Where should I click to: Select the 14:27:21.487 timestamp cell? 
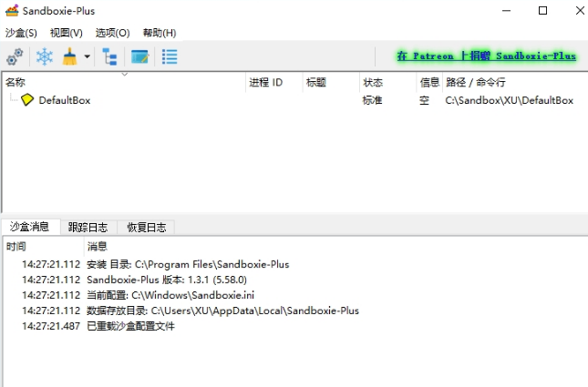[51, 326]
